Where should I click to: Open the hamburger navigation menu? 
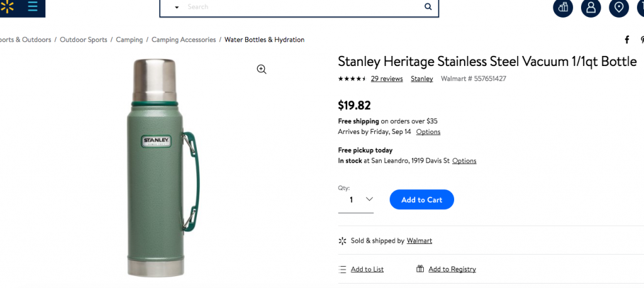[33, 6]
